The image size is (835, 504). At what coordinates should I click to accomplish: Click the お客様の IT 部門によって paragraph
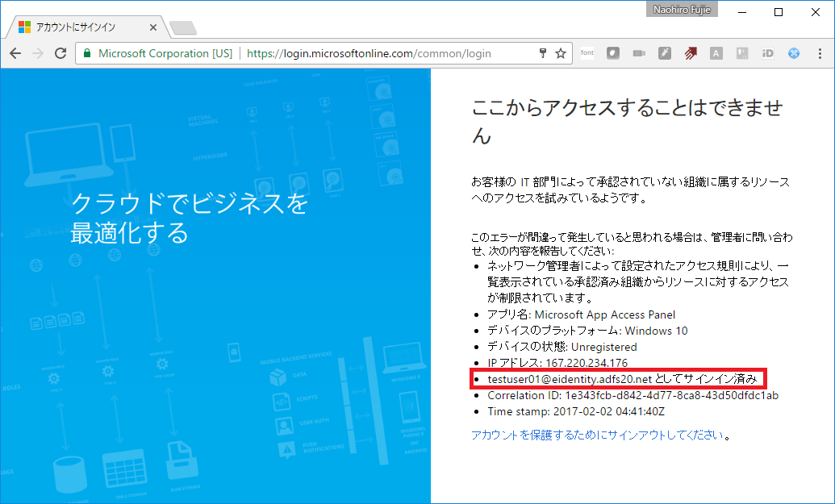click(x=631, y=190)
